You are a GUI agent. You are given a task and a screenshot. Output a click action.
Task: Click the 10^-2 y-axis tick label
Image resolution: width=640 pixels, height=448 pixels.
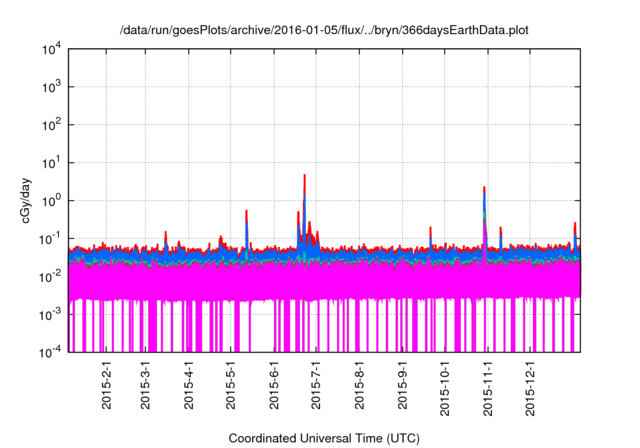pyautogui.click(x=51, y=277)
